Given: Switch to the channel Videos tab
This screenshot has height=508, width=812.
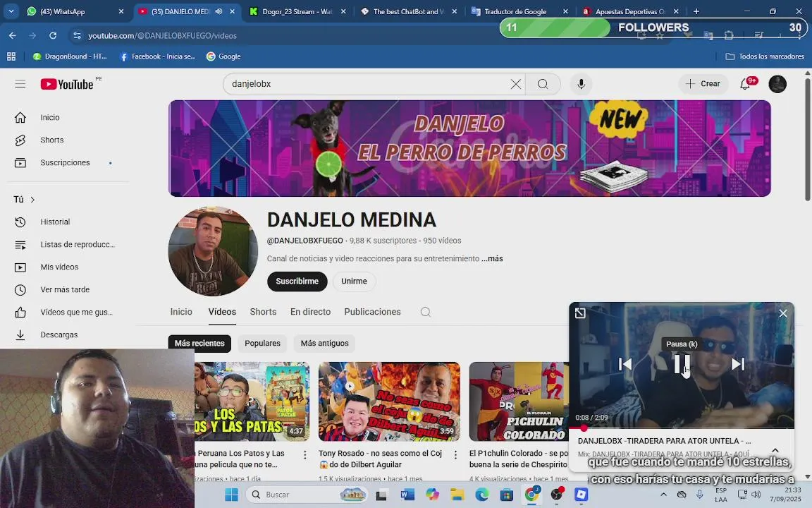Looking at the screenshot, I should 222,312.
